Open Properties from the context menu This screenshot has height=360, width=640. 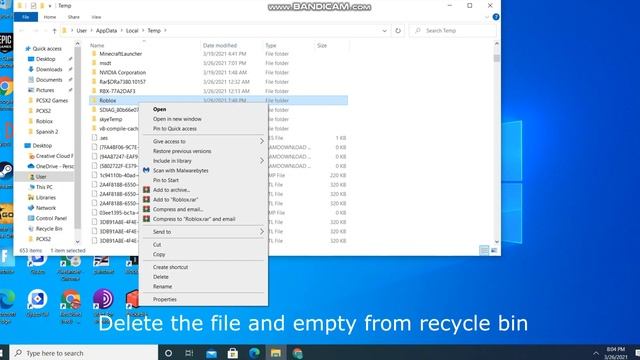(164, 299)
